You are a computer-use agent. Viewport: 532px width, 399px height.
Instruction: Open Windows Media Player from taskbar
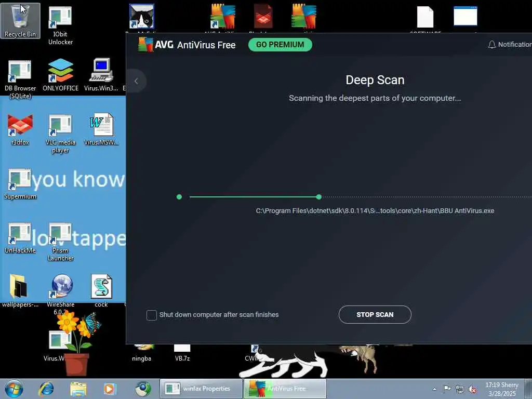109,389
